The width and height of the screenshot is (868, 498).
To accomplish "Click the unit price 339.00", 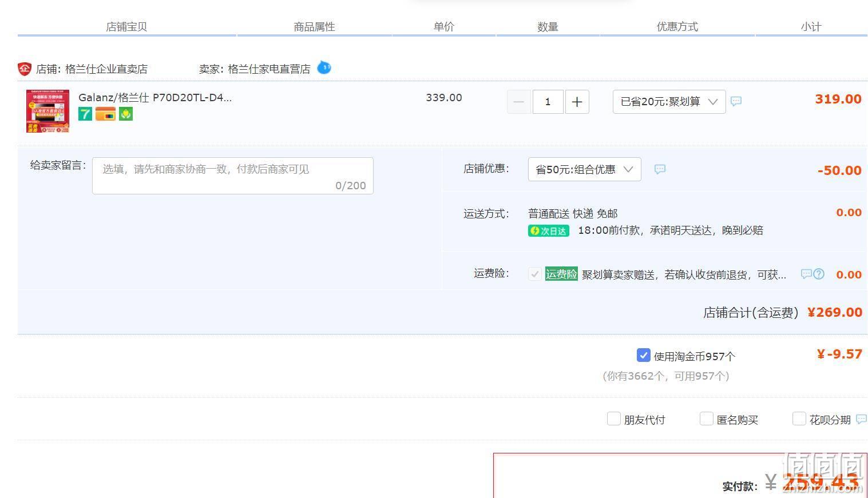I will click(443, 98).
